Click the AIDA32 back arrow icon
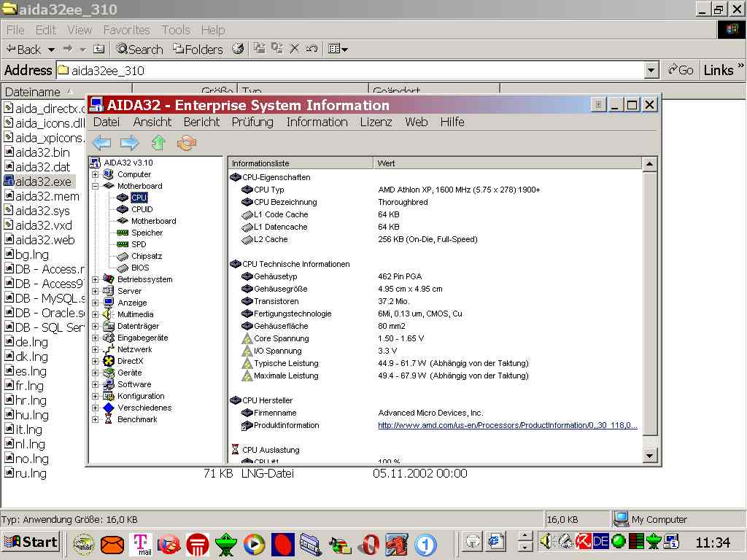This screenshot has width=747, height=560. click(101, 143)
